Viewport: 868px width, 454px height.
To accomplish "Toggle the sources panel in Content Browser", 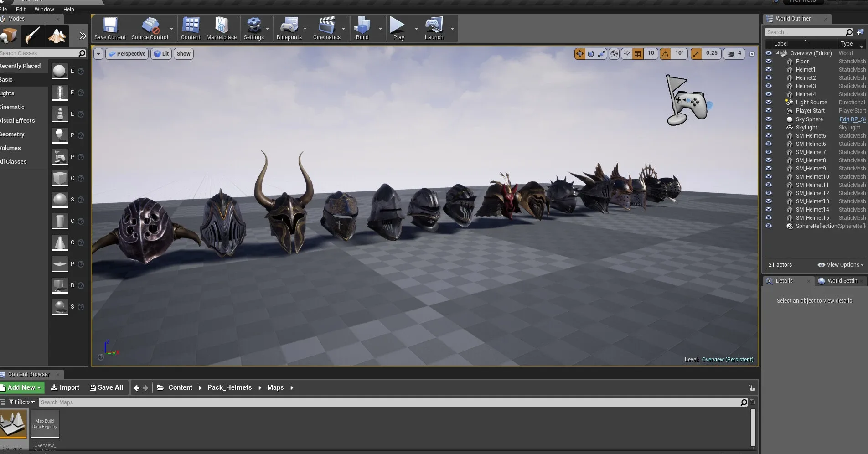I will tap(3, 402).
